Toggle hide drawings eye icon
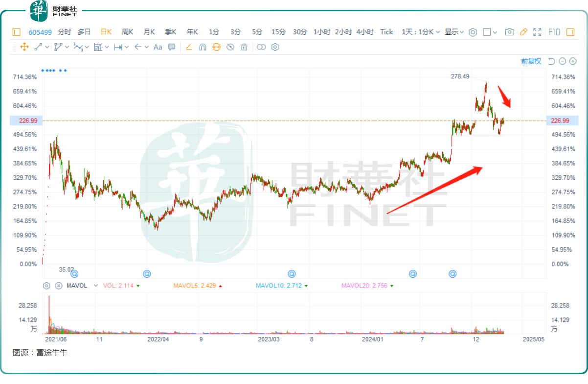 coord(230,47)
